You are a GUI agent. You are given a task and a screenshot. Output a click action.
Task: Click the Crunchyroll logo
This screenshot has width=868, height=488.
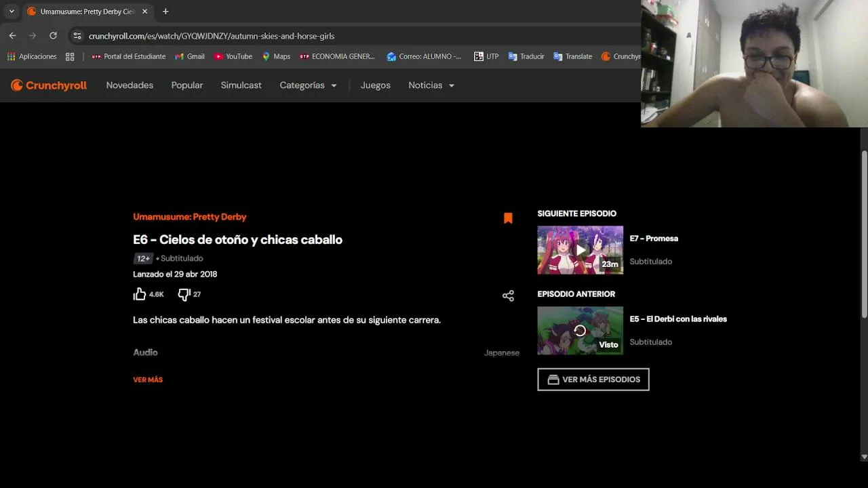[x=49, y=85]
